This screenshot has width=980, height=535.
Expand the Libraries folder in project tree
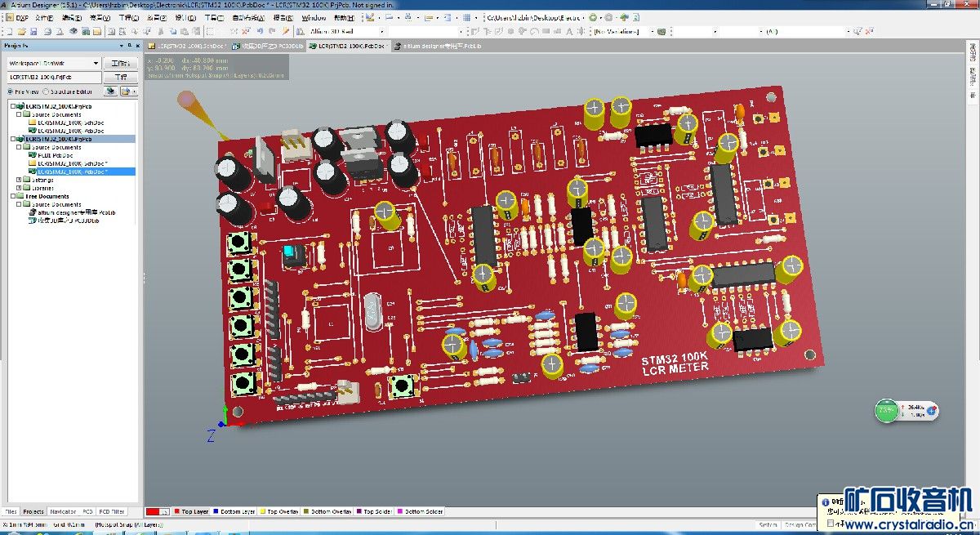(19, 188)
